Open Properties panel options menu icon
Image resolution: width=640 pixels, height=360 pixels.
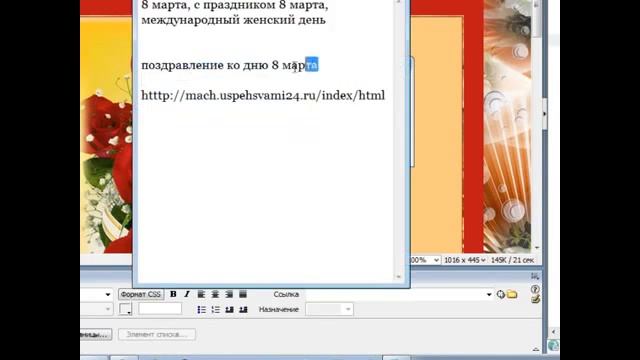pyautogui.click(x=535, y=276)
